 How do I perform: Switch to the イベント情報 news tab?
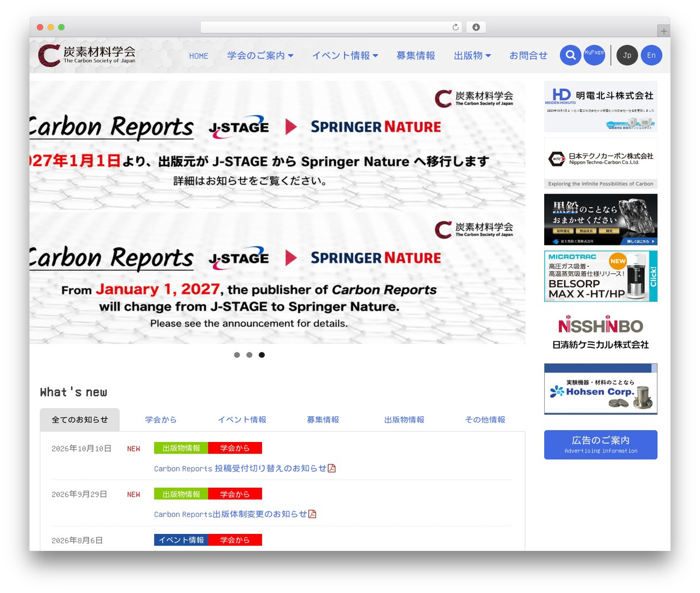click(x=242, y=420)
